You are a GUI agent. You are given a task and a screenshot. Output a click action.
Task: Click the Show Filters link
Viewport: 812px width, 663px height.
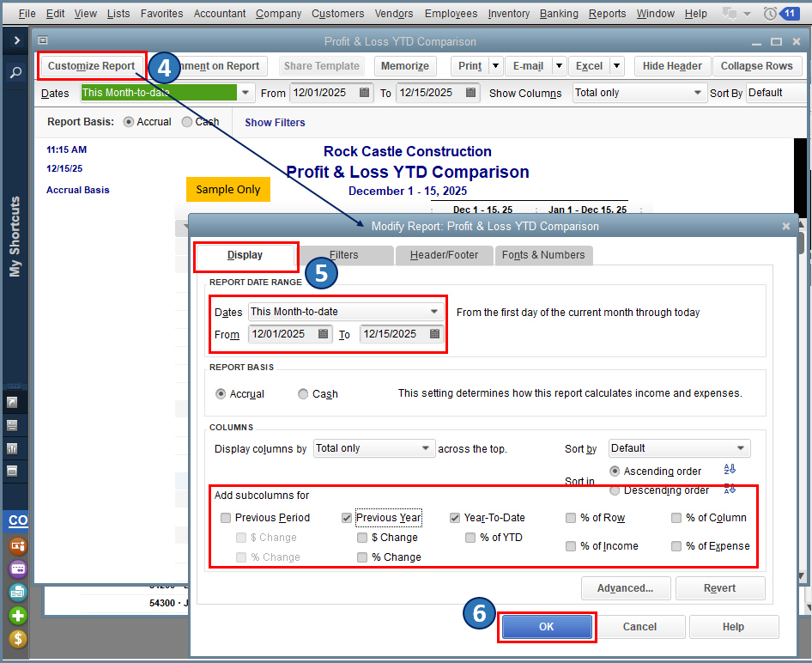pyautogui.click(x=275, y=123)
